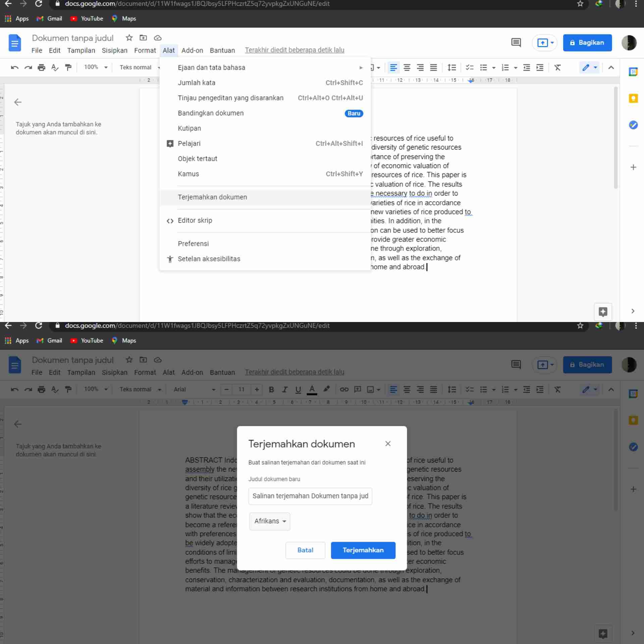The width and height of the screenshot is (644, 644).
Task: Open the text color picker
Action: 312,389
